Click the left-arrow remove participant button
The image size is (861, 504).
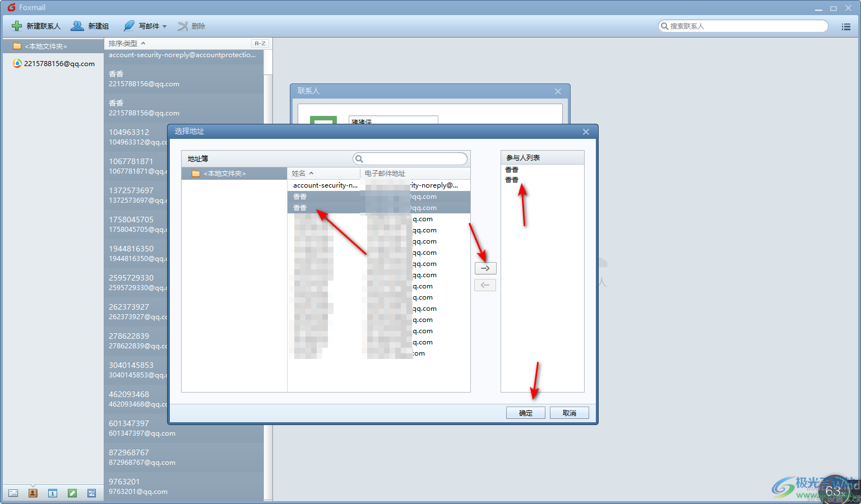(485, 285)
